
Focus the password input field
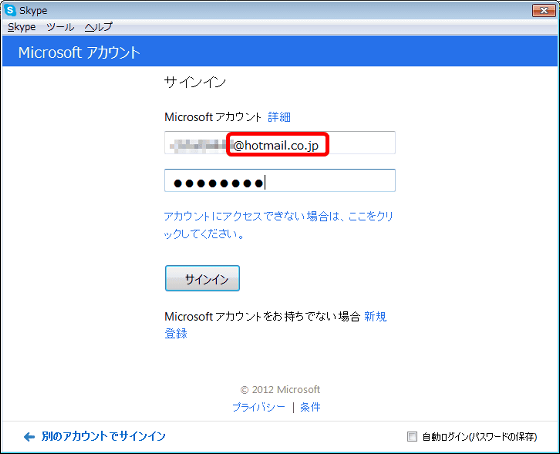pos(280,181)
